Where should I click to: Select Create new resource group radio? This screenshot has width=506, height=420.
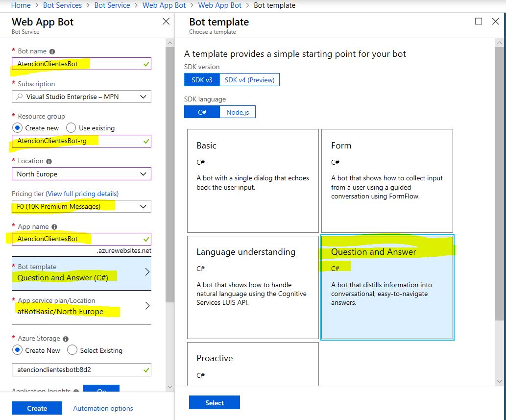[x=18, y=128]
